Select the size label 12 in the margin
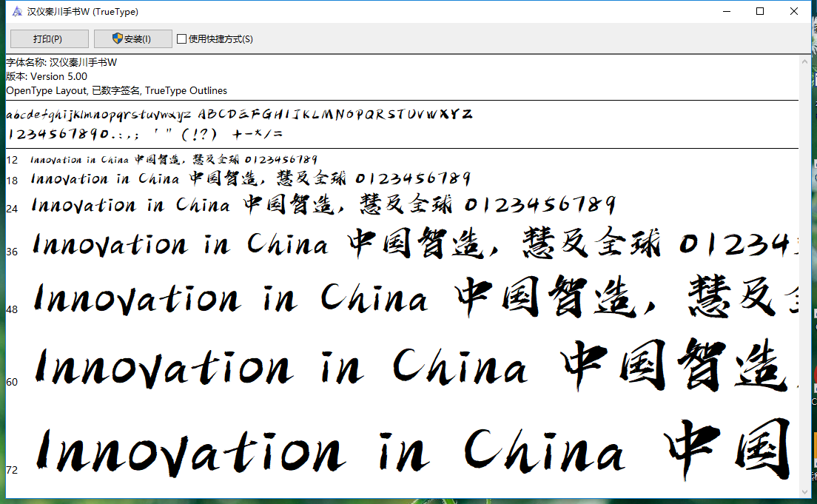This screenshot has height=504, width=817. (x=12, y=160)
